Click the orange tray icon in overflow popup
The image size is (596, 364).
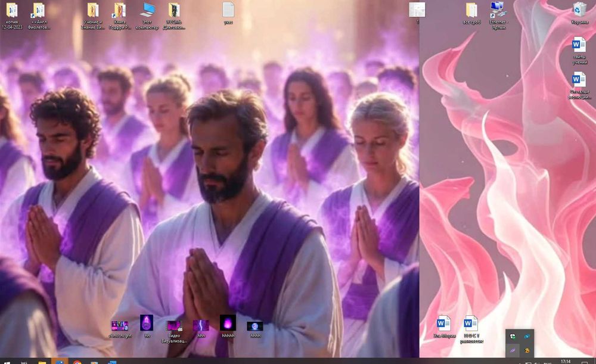point(527,350)
